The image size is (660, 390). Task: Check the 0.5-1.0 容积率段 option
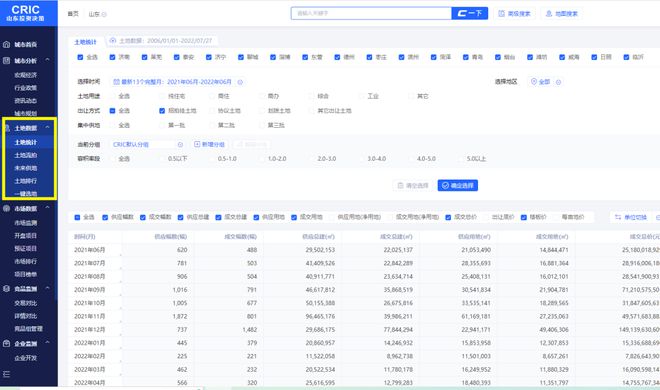click(212, 159)
